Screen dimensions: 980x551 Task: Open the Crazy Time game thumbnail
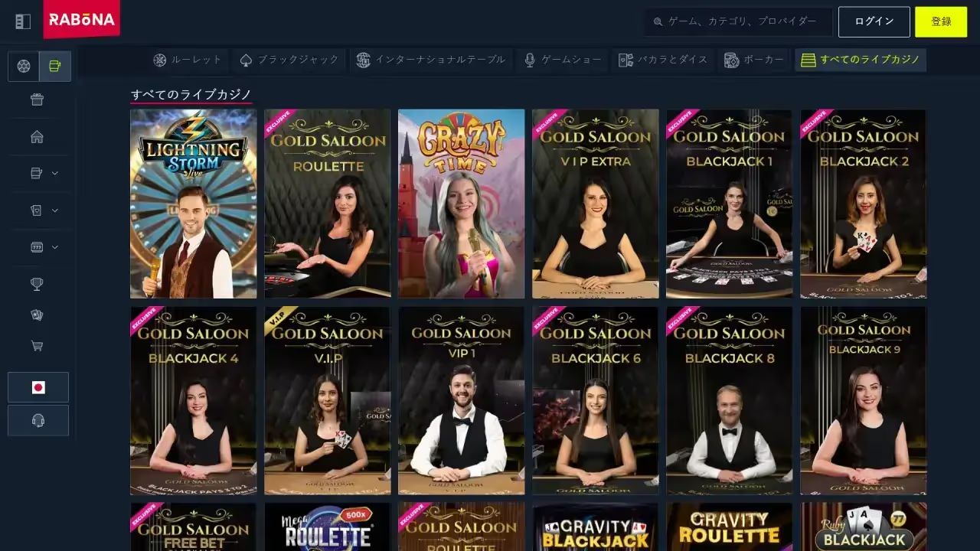[461, 204]
